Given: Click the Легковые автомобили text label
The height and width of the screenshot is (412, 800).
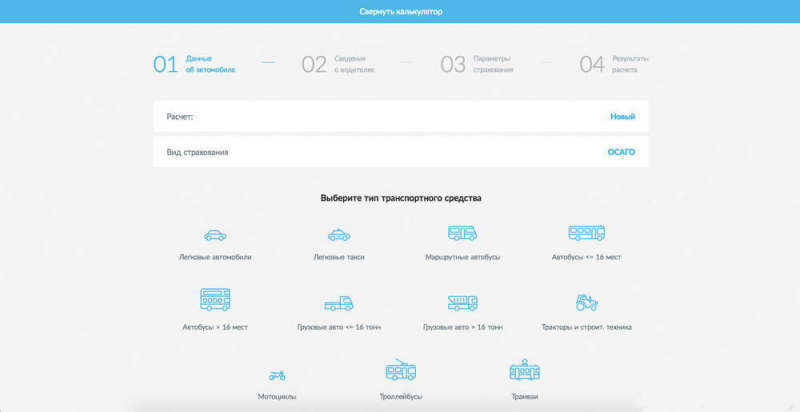Looking at the screenshot, I should (x=215, y=257).
